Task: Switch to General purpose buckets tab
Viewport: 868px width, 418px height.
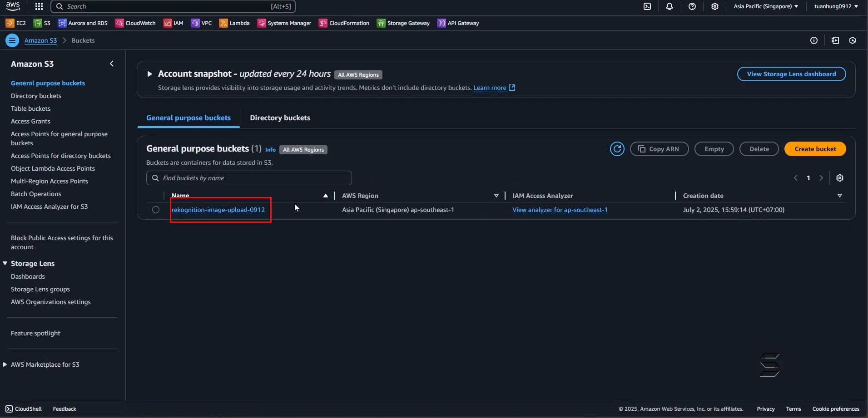Action: (188, 118)
